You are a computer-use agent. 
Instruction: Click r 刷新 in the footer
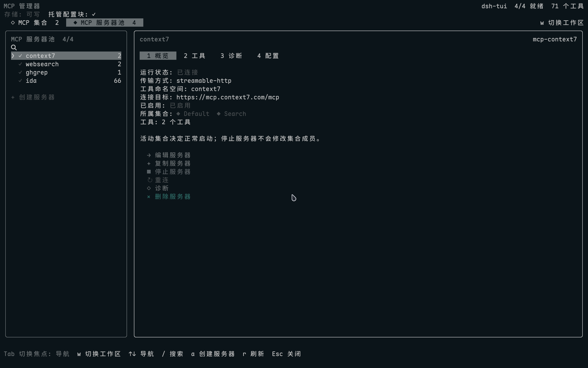253,354
